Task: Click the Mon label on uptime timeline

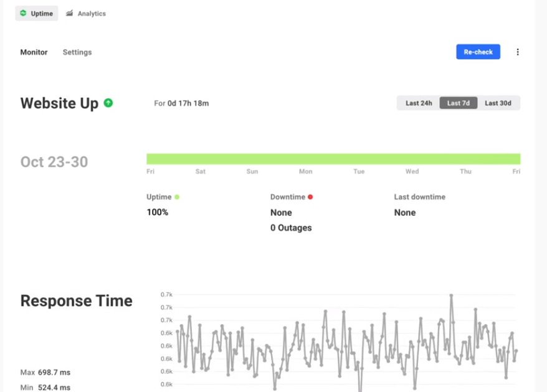Action: (x=305, y=171)
